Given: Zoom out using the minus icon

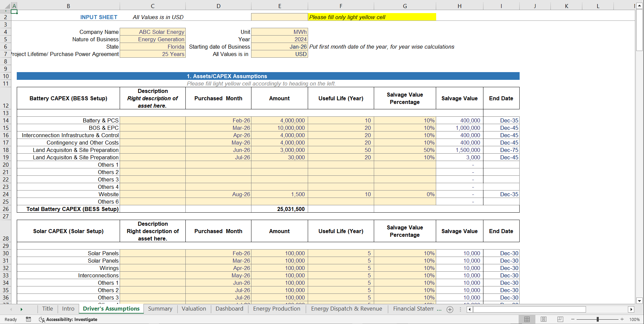Looking at the screenshot, I should point(573,319).
